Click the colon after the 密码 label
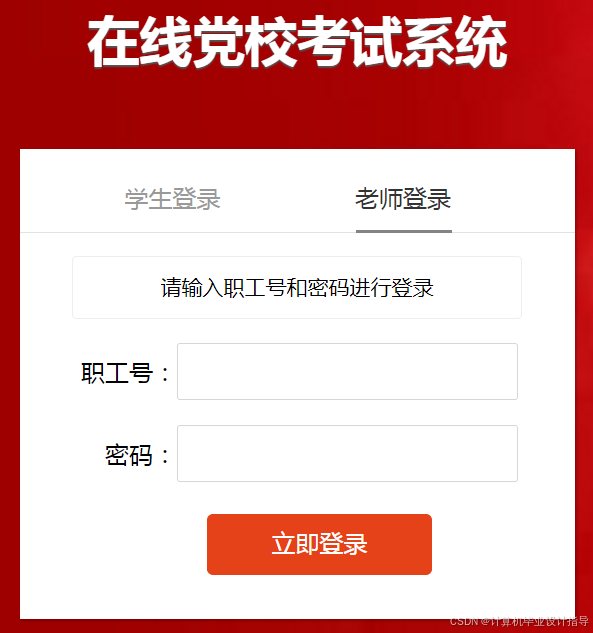This screenshot has width=593, height=633. tap(165, 456)
